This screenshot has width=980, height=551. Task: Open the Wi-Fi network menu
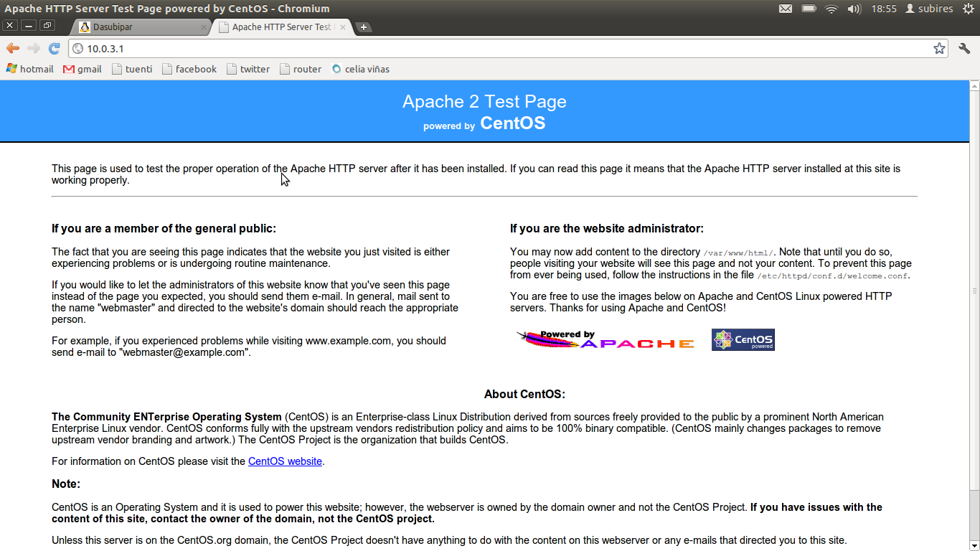tap(831, 9)
